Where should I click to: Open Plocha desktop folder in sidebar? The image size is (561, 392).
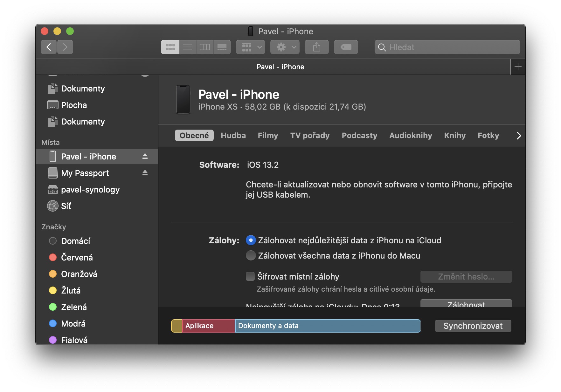tap(97, 105)
